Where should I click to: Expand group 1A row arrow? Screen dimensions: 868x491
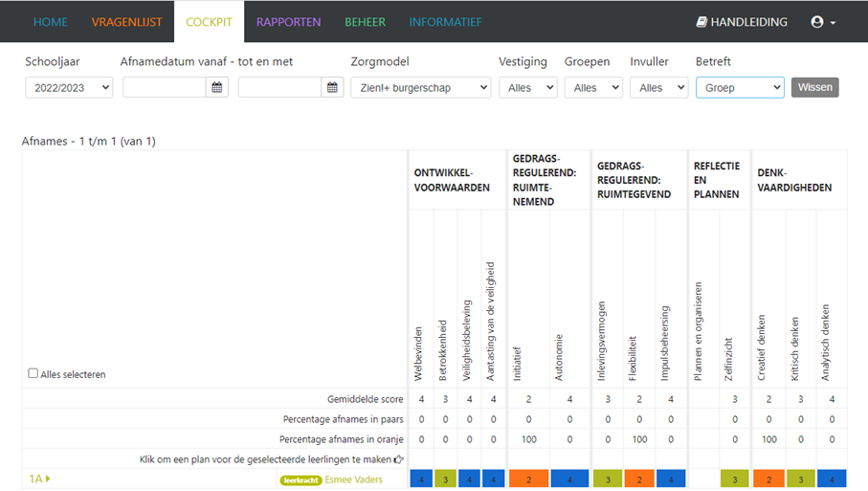pos(48,479)
